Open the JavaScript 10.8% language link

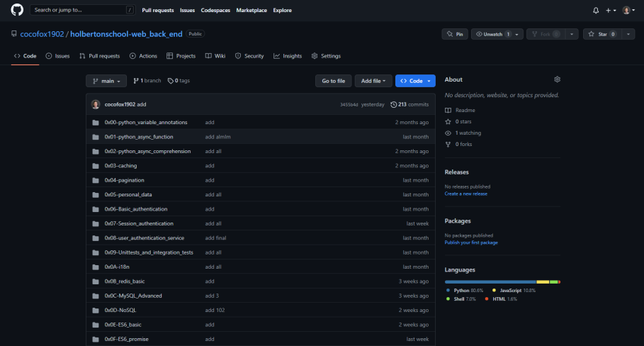(x=514, y=291)
